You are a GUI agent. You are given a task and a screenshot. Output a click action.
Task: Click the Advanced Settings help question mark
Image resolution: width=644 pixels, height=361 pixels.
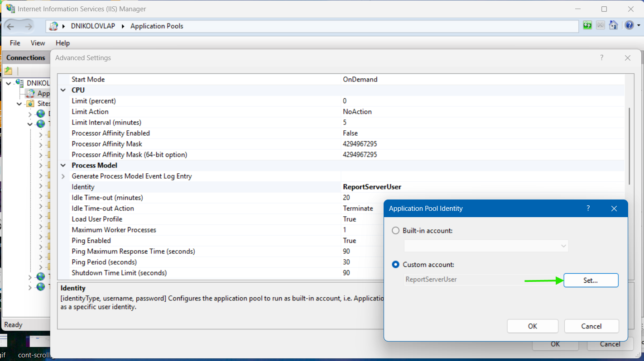click(x=602, y=58)
